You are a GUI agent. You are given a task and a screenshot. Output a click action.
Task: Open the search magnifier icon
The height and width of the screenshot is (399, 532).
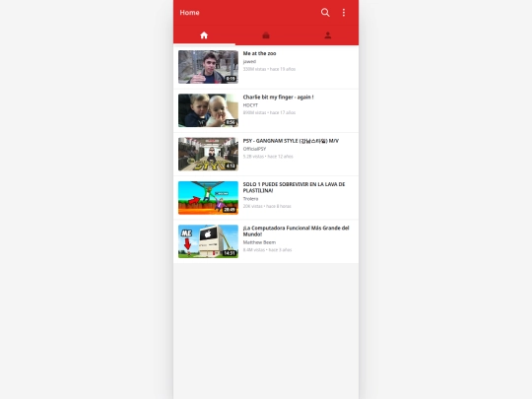[325, 13]
